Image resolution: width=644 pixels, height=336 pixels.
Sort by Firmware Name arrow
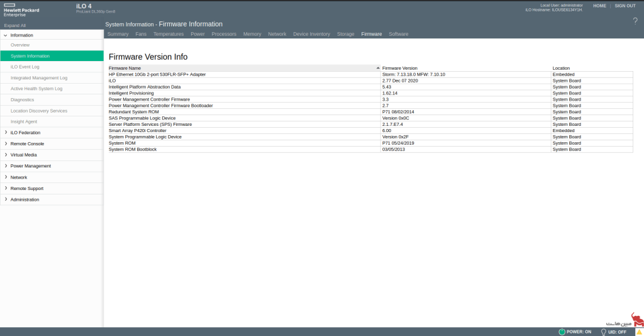pos(378,68)
